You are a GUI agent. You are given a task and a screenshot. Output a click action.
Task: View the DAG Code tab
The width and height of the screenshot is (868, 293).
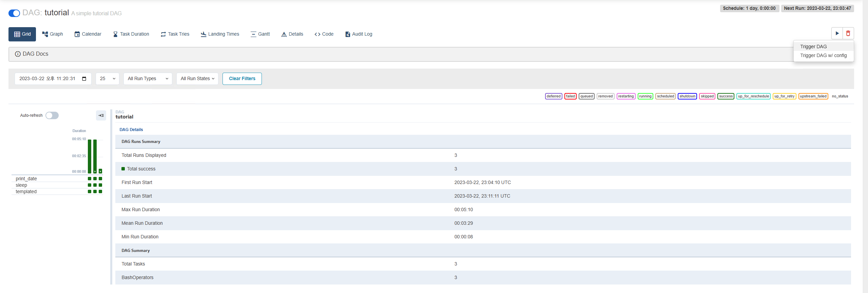324,34
